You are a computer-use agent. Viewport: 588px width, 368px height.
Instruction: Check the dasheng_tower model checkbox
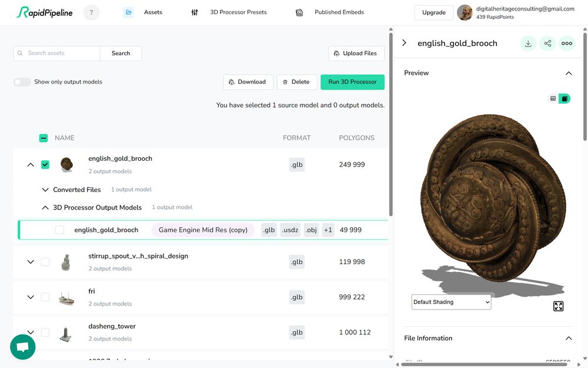(x=45, y=332)
